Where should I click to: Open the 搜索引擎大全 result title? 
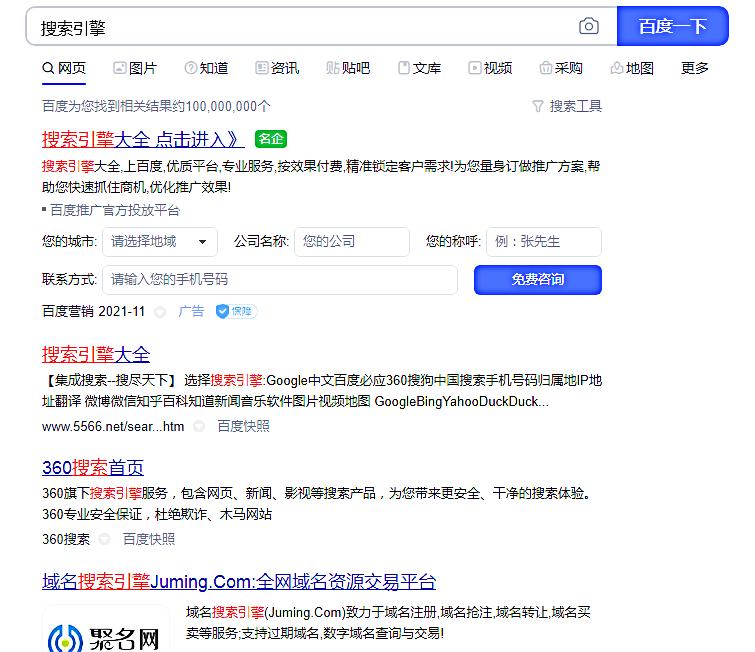tap(96, 355)
